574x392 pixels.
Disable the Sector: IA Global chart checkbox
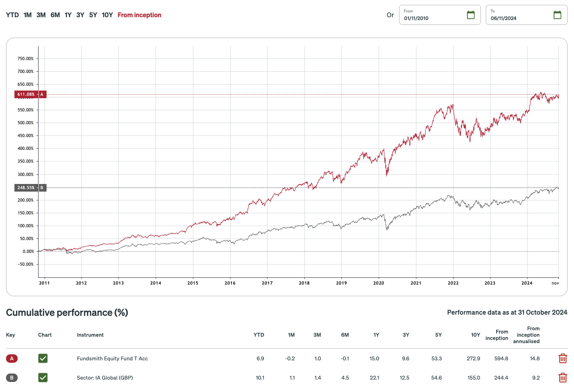43,378
